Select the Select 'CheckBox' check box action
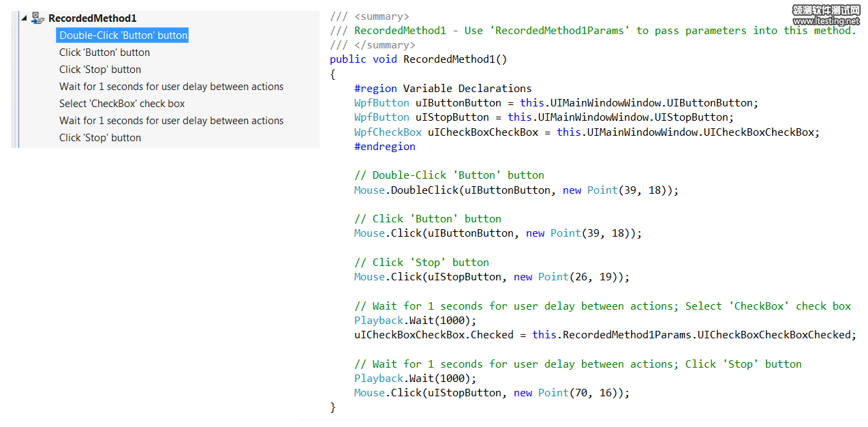The width and height of the screenshot is (868, 427). click(x=122, y=104)
